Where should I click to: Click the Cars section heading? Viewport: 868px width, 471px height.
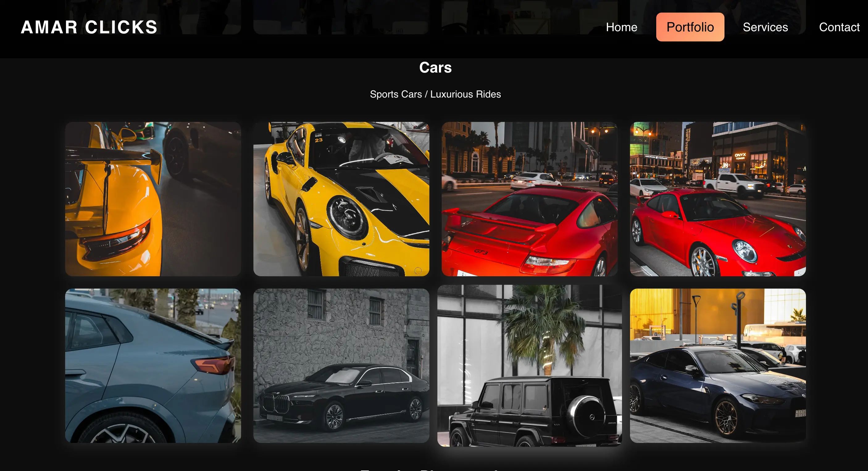pos(435,67)
